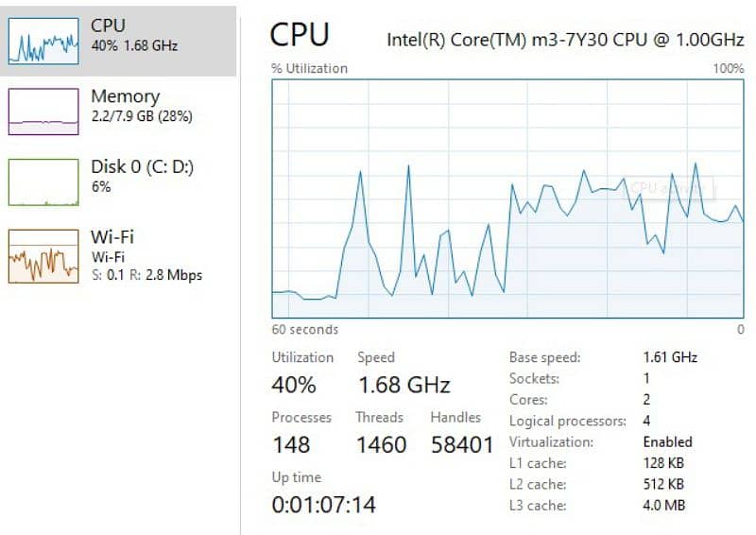Click the Threads count 1460
This screenshot has height=535, width=756.
pyautogui.click(x=381, y=444)
